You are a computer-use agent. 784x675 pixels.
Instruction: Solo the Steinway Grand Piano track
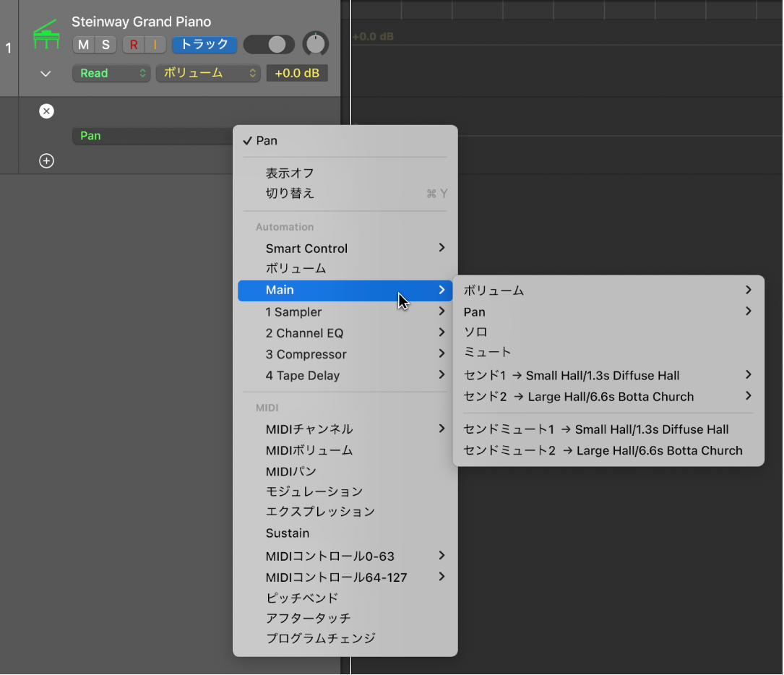pos(105,44)
